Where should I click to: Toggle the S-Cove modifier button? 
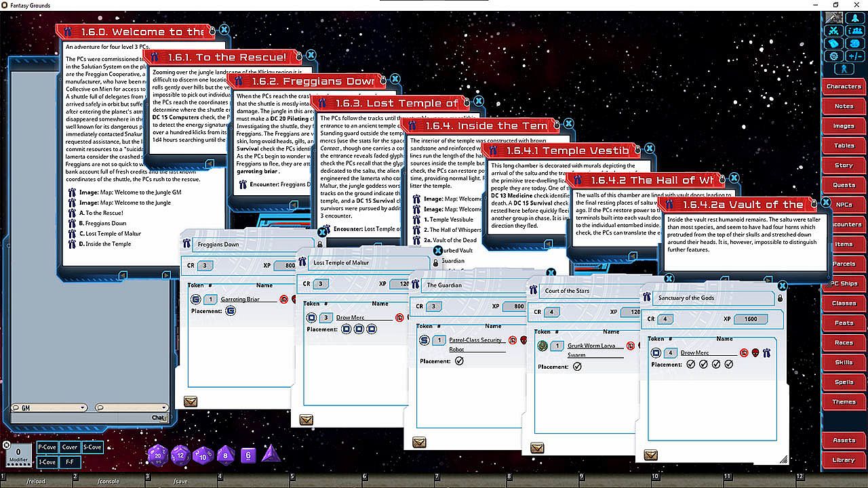92,447
